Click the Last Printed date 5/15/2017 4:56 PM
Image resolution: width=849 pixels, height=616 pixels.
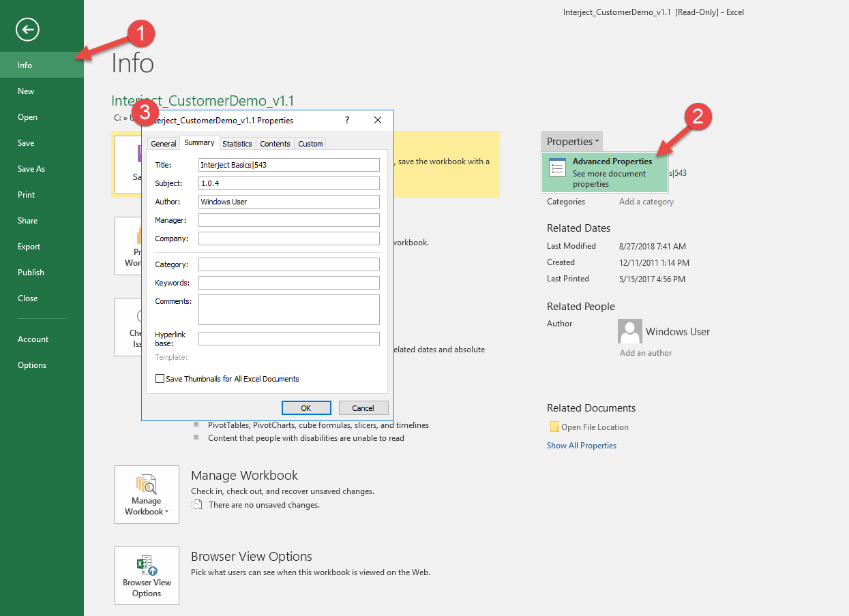coord(652,279)
